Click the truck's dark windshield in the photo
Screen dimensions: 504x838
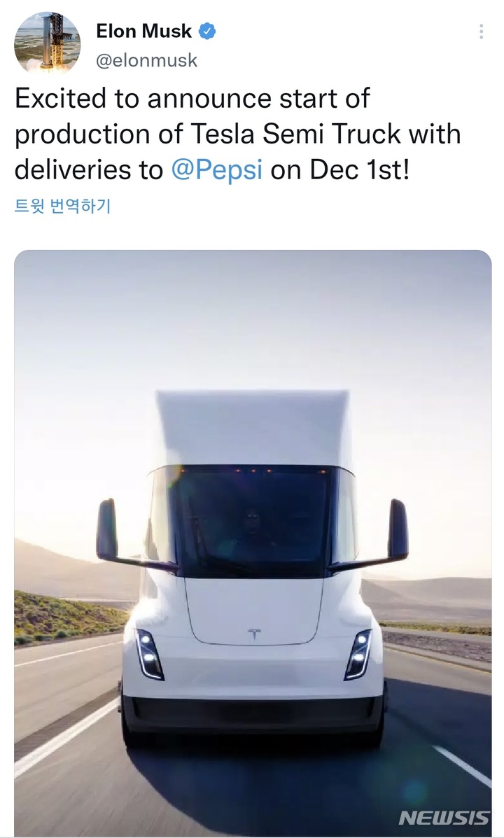click(x=252, y=521)
